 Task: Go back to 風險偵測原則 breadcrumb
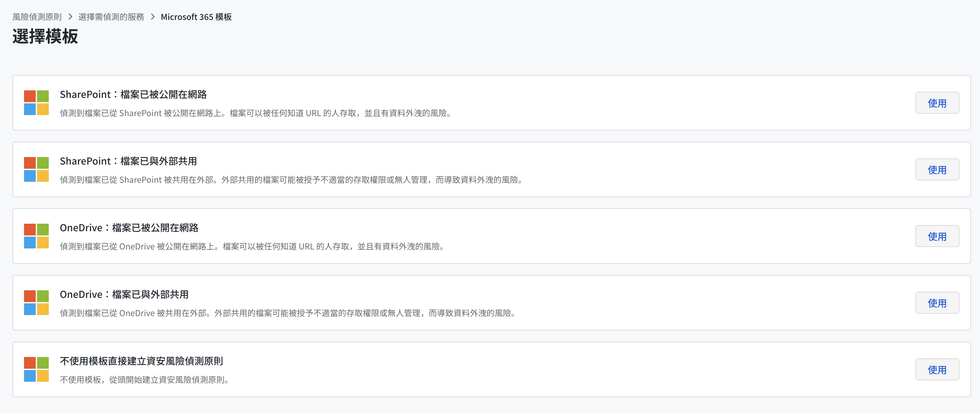tap(37, 17)
